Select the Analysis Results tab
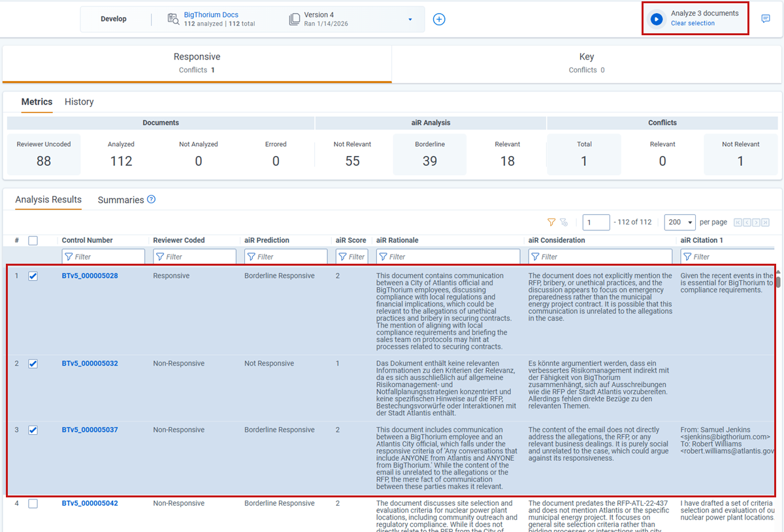 pyautogui.click(x=48, y=200)
